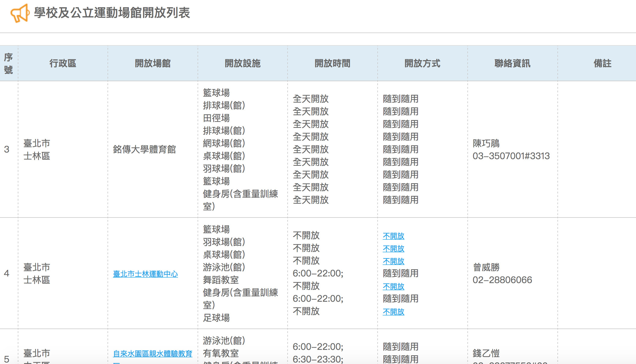Open 臺北市士林運動中心 venue link
The image size is (636, 364).
[145, 274]
